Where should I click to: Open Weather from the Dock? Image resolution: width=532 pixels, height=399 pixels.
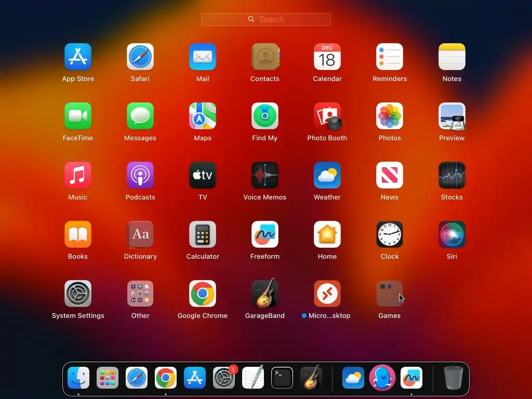pos(353,378)
